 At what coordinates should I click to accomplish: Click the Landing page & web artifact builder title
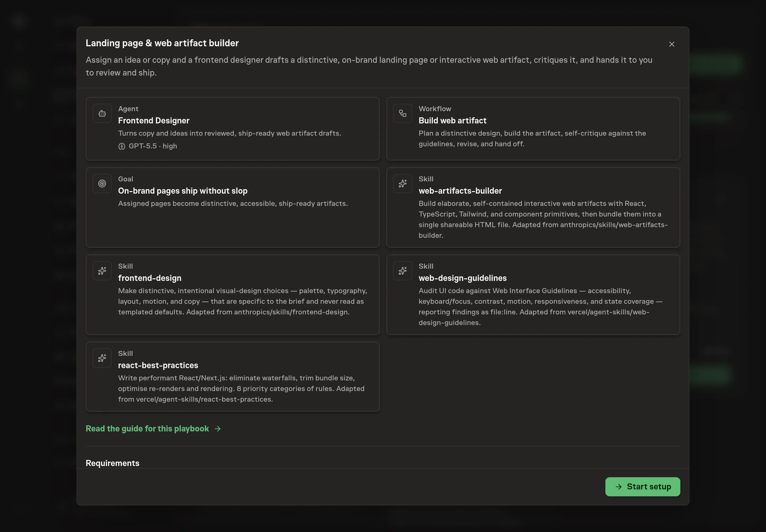coord(162,43)
